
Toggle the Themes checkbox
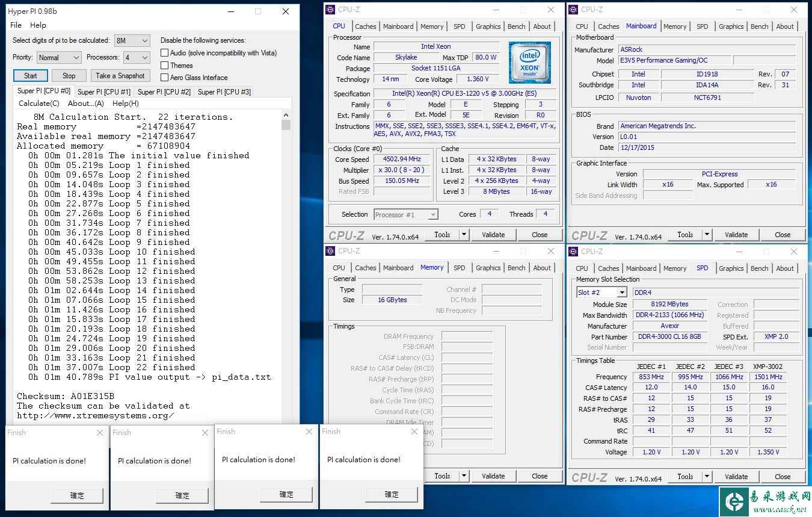[x=164, y=65]
